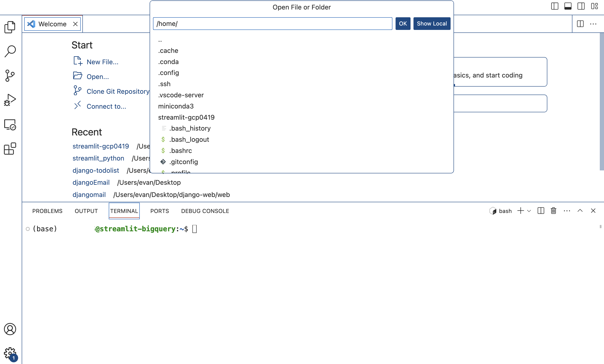Select .bash_history file
The width and height of the screenshot is (604, 364).
pyautogui.click(x=302, y=128)
